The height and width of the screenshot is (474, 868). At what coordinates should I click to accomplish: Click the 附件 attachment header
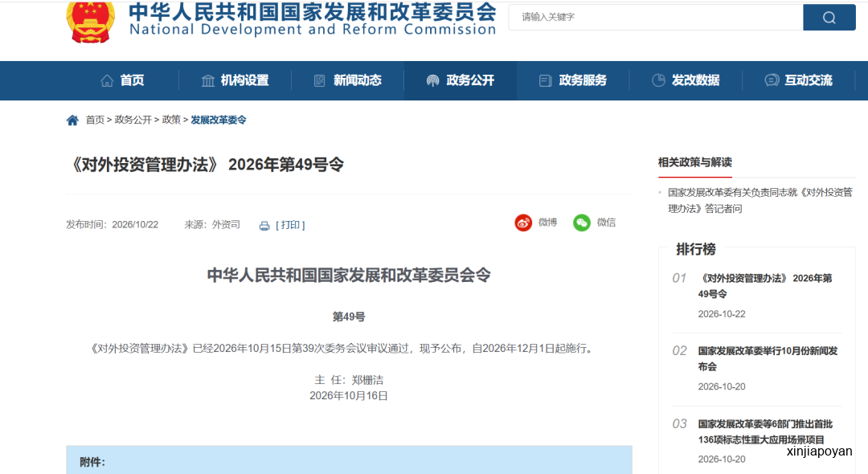[92, 463]
